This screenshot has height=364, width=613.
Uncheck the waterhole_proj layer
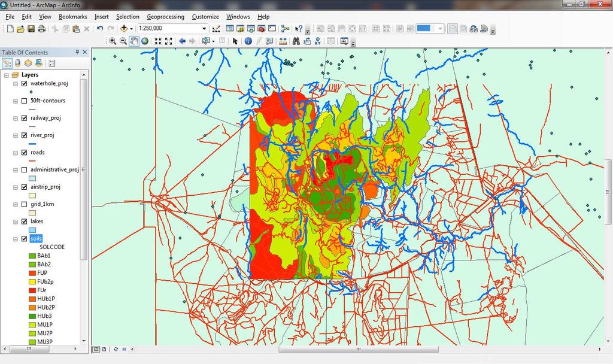point(24,84)
